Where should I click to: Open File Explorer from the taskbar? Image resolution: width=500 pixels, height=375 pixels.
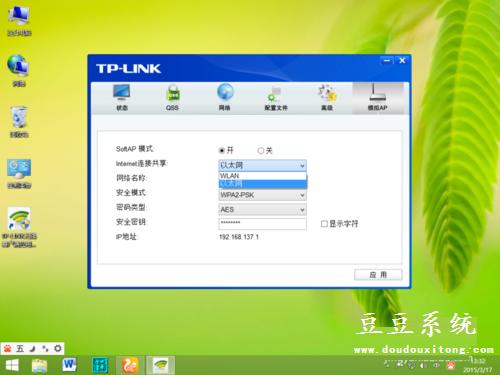[x=40, y=366]
